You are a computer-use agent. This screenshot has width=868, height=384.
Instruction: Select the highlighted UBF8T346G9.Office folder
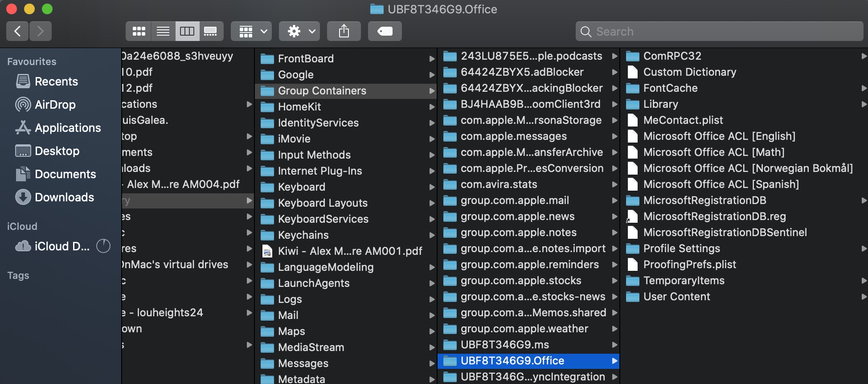pyautogui.click(x=528, y=360)
